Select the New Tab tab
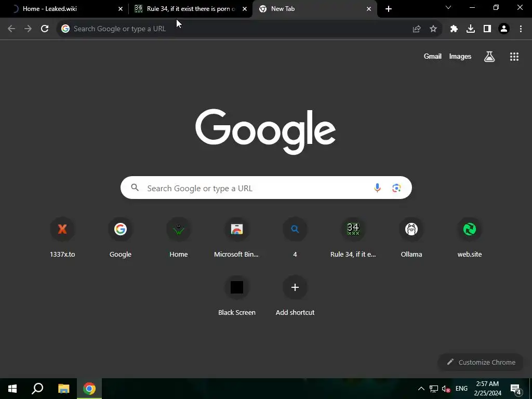 point(314,9)
